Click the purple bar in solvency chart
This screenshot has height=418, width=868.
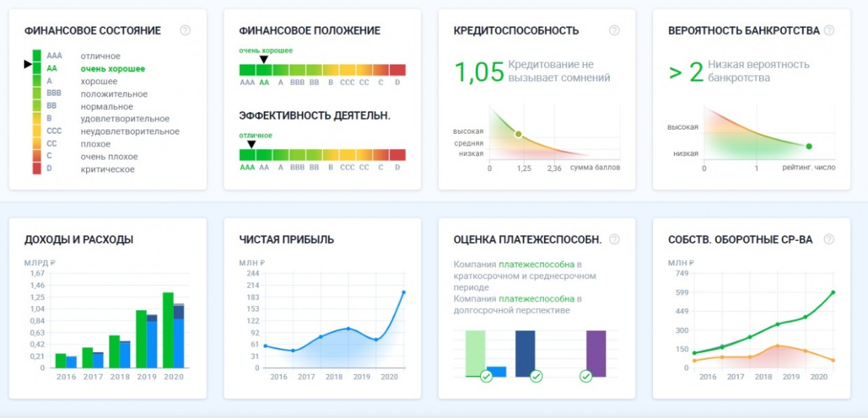tap(596, 353)
